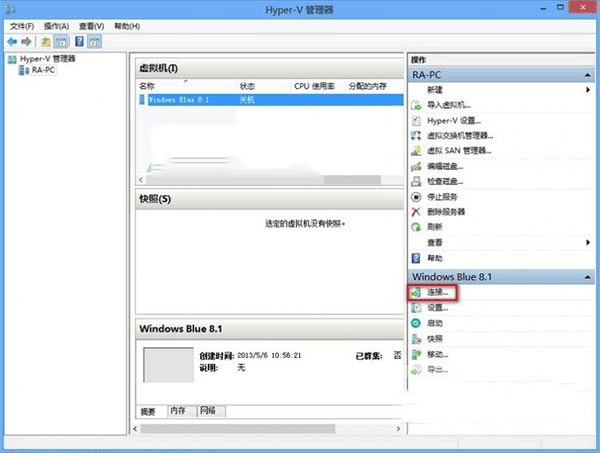Click the Windows Blue 8.1 details heading
Viewport: 600px width, 453px height.
(181, 329)
